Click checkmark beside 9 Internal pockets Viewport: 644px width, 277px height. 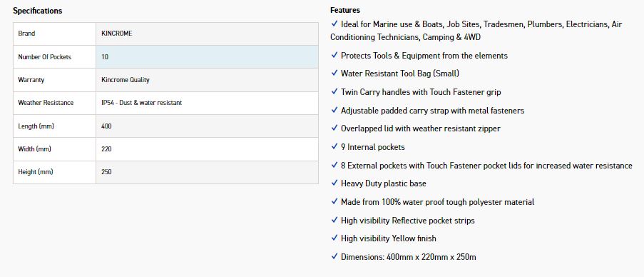334,147
